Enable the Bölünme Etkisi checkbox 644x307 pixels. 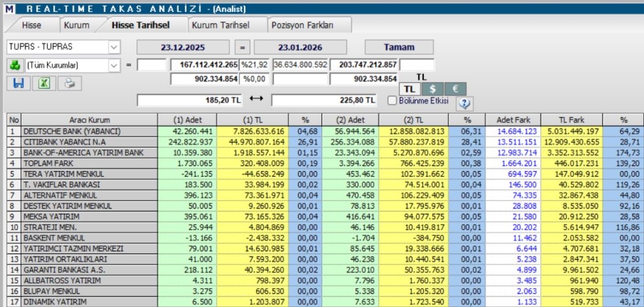click(392, 100)
